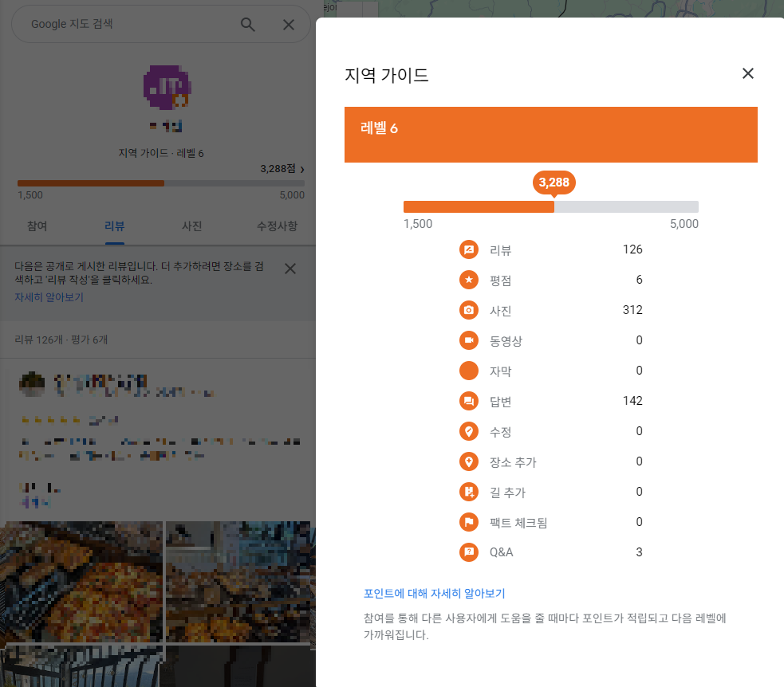Click the 리뷰 review icon
The width and height of the screenshot is (784, 687).
468,249
